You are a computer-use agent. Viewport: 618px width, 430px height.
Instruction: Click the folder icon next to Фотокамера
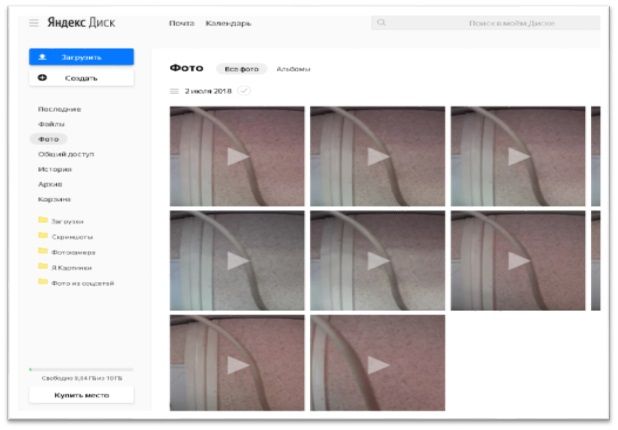[43, 251]
